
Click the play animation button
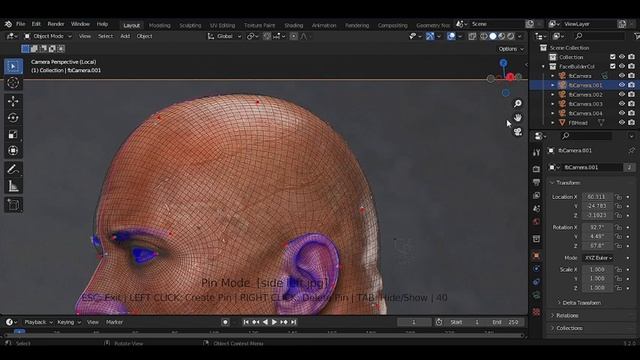274,322
